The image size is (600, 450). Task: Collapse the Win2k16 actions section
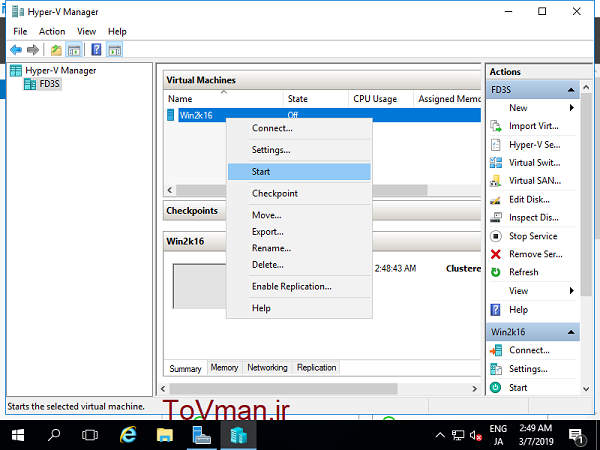point(571,332)
